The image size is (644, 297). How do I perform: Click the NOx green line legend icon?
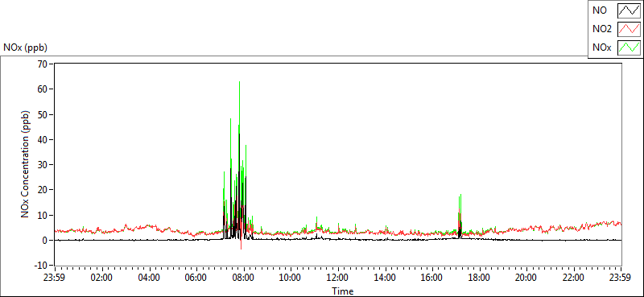point(629,47)
